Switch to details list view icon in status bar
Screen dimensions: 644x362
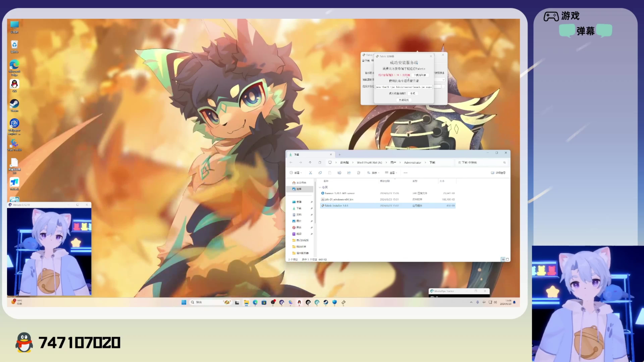pyautogui.click(x=503, y=259)
